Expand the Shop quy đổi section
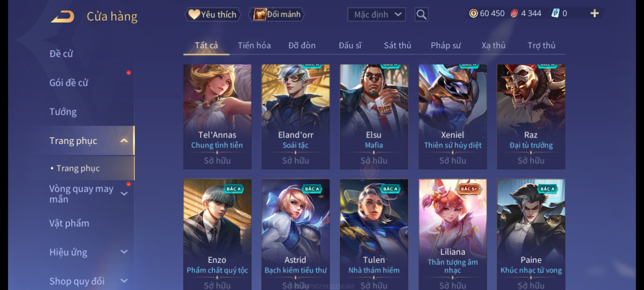Image resolution: width=644 pixels, height=290 pixels. 124,281
